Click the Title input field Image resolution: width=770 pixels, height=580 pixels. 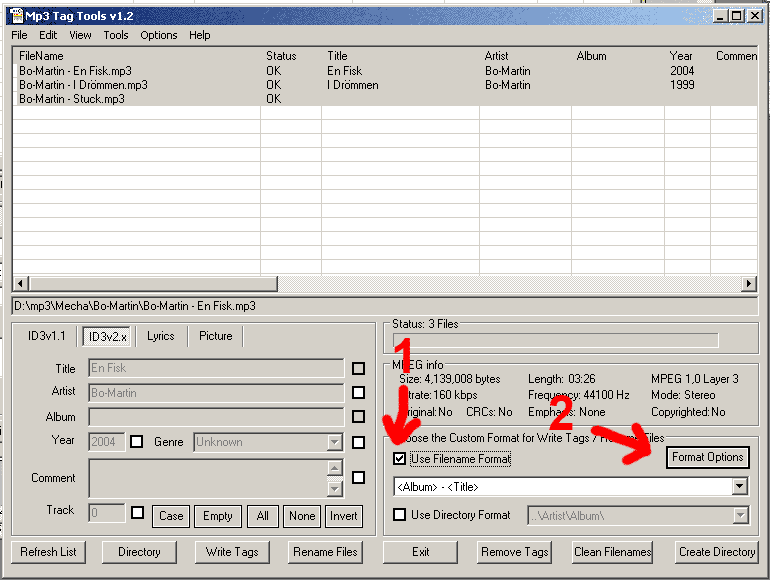click(x=216, y=368)
